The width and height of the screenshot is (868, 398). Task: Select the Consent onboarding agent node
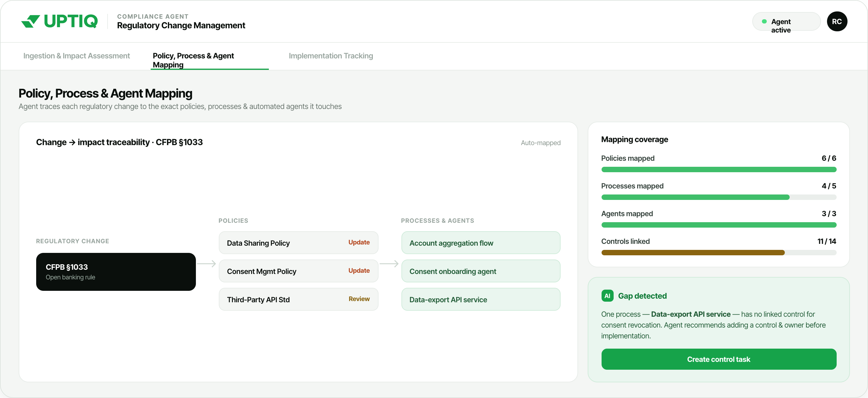pos(480,271)
